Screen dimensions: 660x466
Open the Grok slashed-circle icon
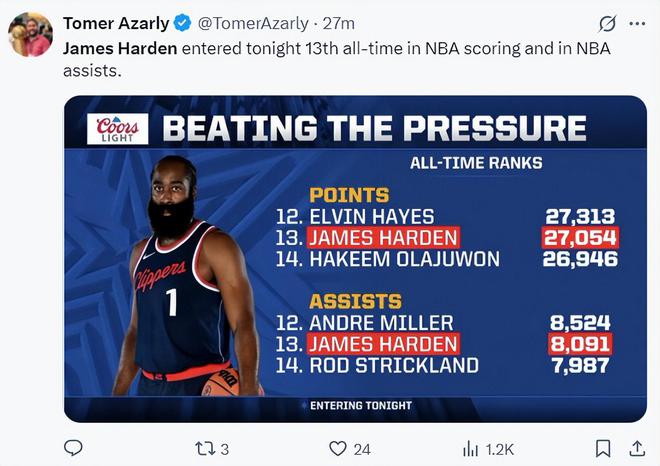607,24
